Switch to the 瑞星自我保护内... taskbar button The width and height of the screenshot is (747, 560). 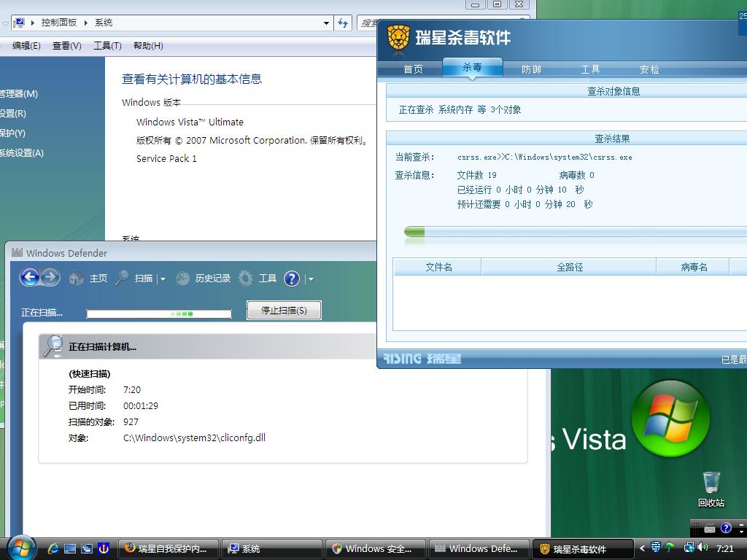(x=169, y=549)
